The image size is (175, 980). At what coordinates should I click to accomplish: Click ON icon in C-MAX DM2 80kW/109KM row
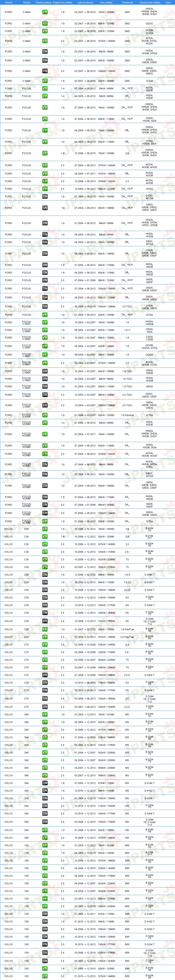[x=45, y=60]
